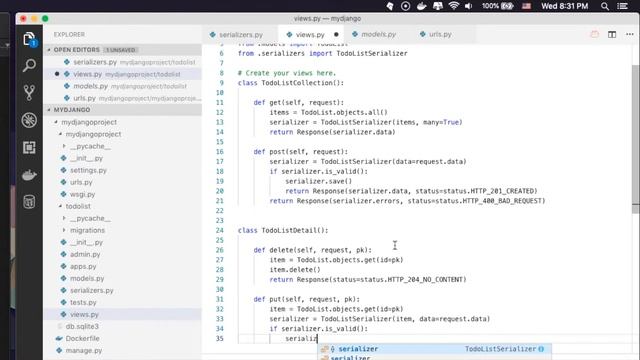
Task: Click the battery status icon
Action: (x=507, y=6)
